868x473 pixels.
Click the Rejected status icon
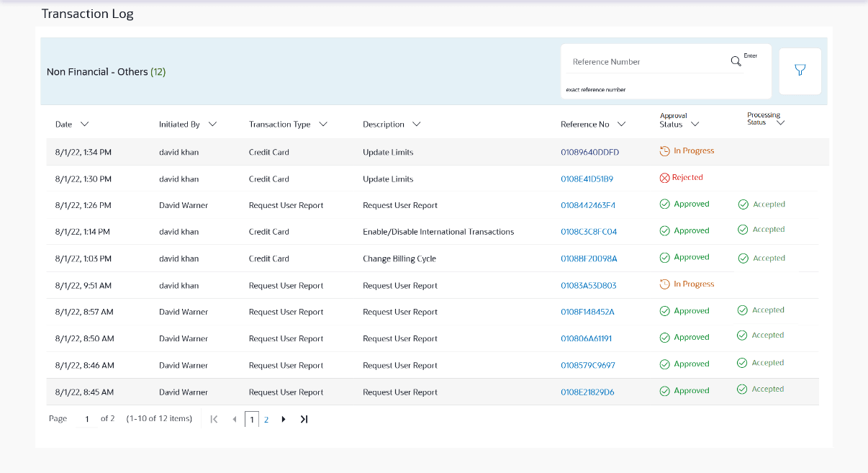(664, 178)
